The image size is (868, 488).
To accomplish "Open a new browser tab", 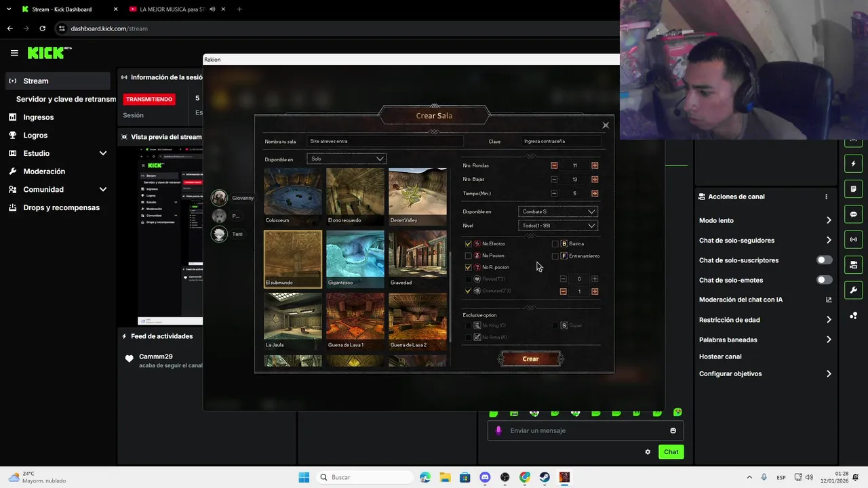I will (x=239, y=9).
